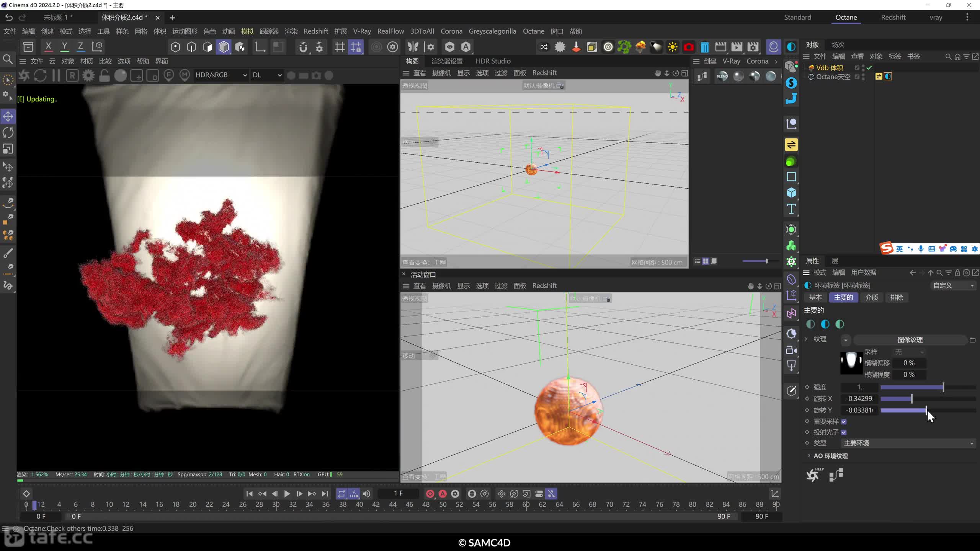The height and width of the screenshot is (551, 980).
Task: Open Octane live viewer settings gear
Action: 88,75
